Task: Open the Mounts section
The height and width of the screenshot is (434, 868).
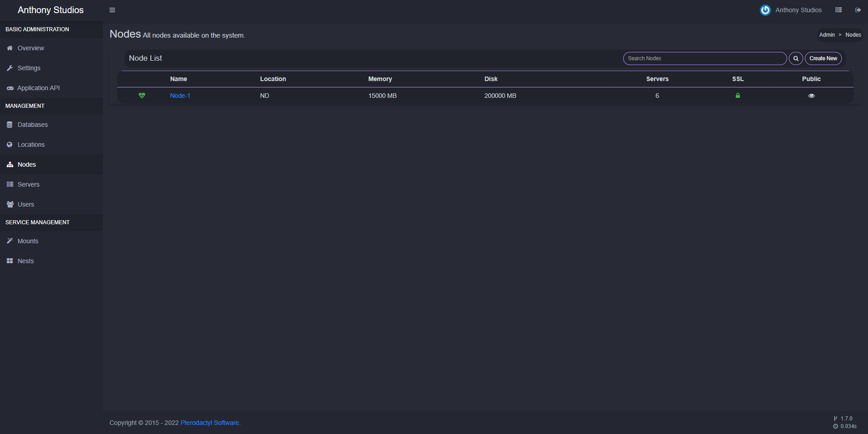Action: [51, 241]
